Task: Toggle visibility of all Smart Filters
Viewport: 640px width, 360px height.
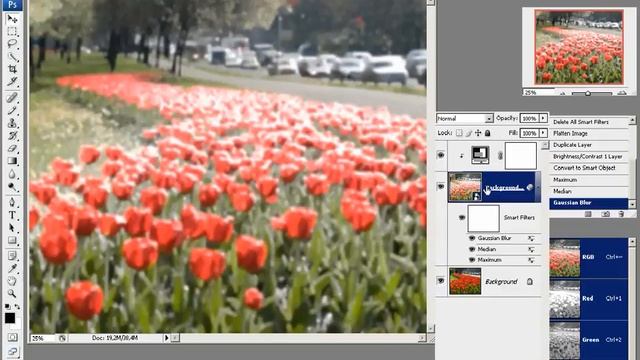Action: 462,218
